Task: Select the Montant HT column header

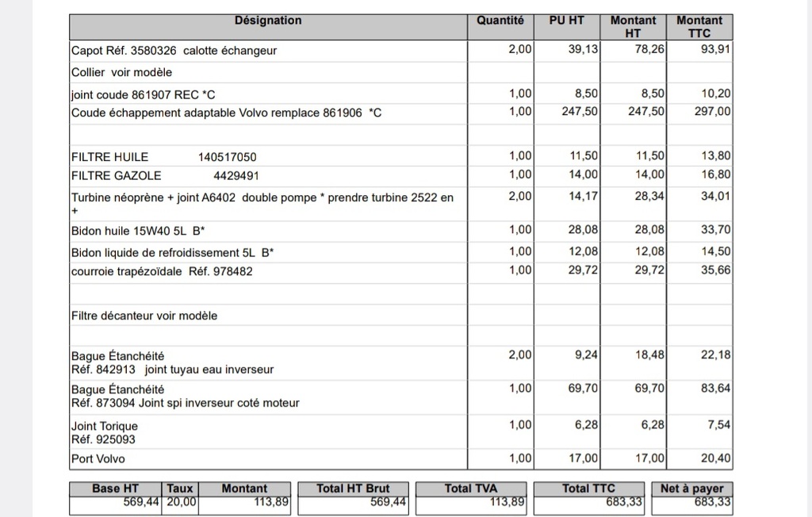Action: (633, 27)
